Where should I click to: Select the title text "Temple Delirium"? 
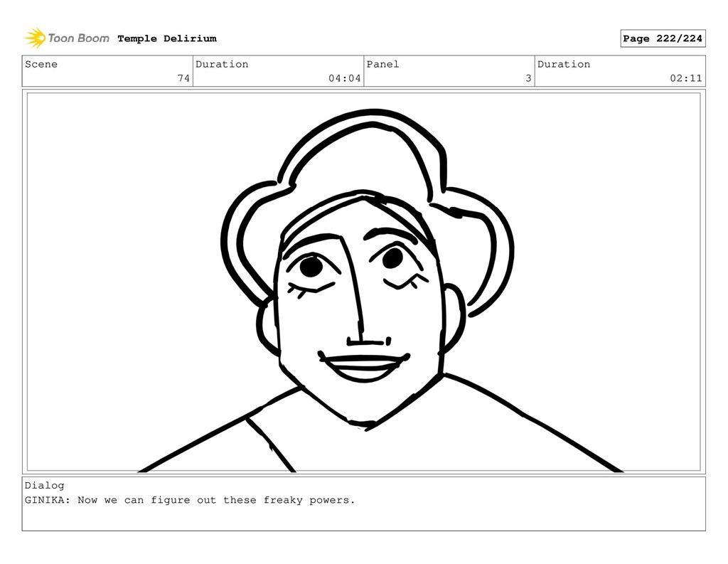click(x=167, y=38)
